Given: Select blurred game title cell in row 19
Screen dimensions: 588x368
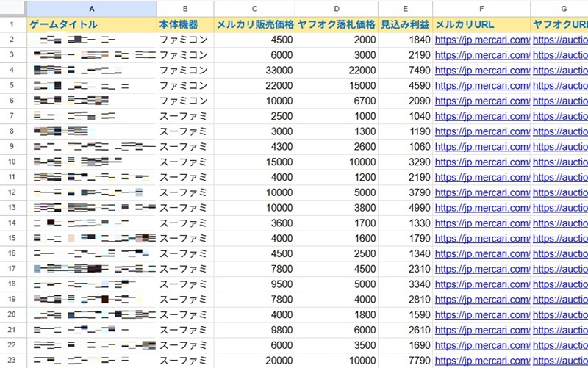Looking at the screenshot, I should coord(92,300).
